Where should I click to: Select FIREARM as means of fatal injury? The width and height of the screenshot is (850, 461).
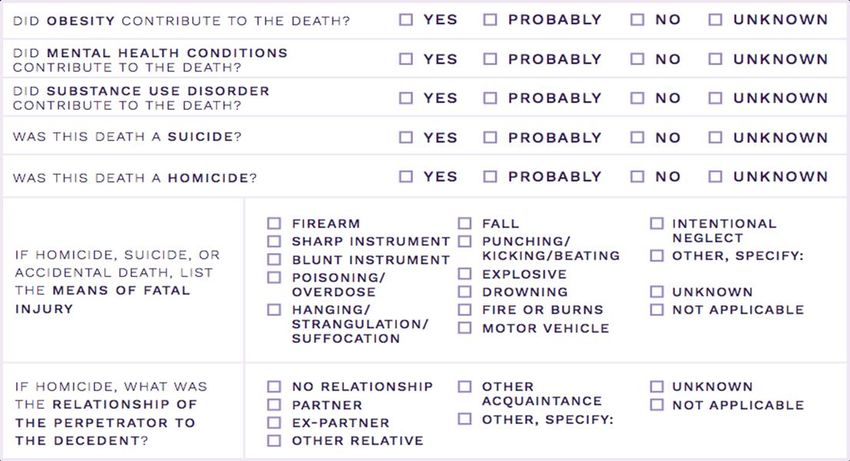tap(274, 223)
